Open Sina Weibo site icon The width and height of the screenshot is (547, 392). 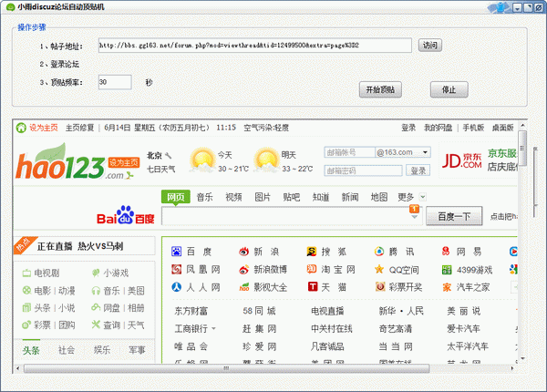[243, 270]
